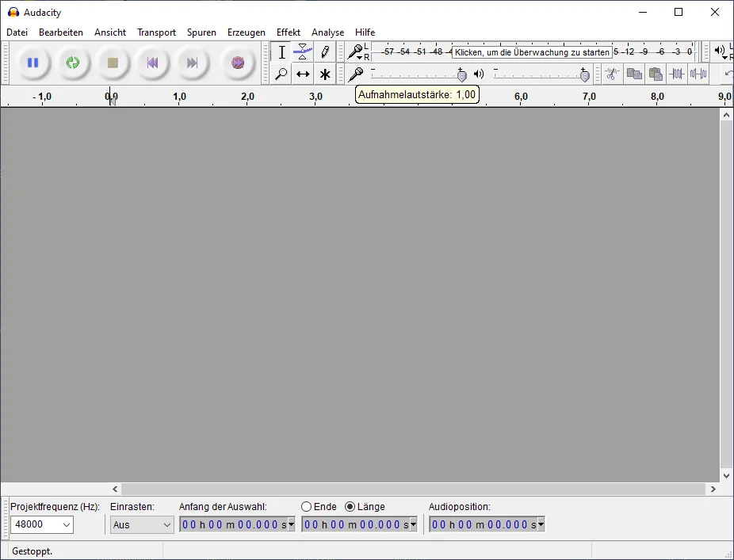This screenshot has width=734, height=560.
Task: Open the Spuren menu
Action: point(201,32)
